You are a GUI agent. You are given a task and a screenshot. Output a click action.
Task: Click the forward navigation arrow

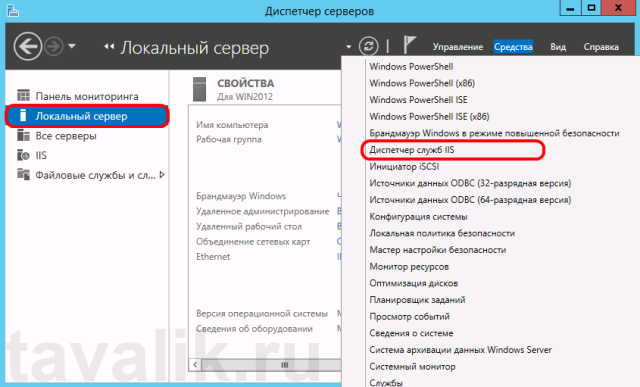click(x=54, y=47)
